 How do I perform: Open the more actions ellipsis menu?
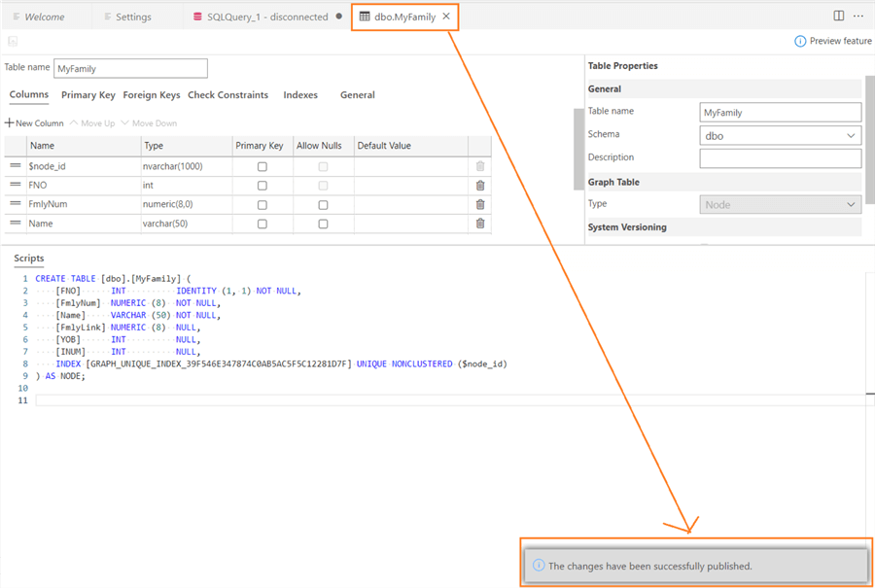click(858, 17)
